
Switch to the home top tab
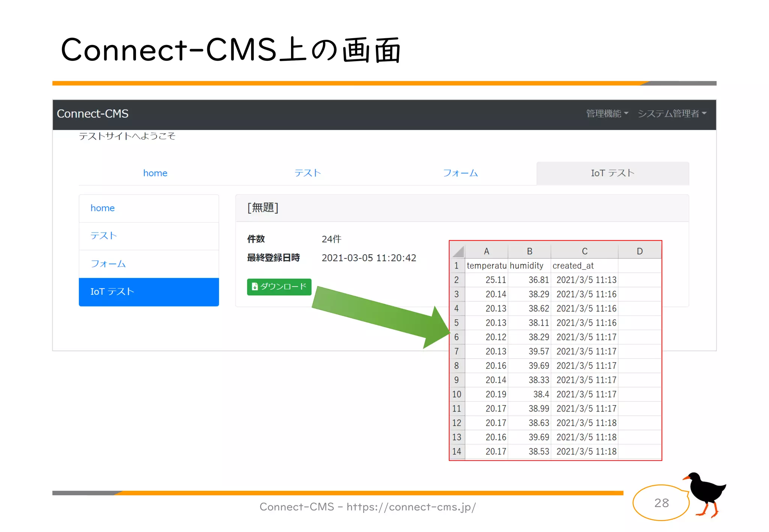click(155, 173)
